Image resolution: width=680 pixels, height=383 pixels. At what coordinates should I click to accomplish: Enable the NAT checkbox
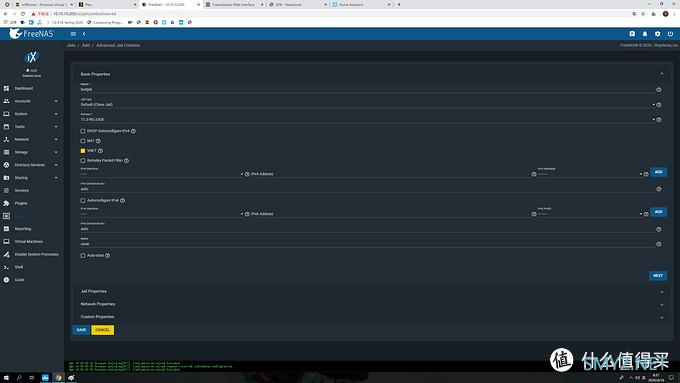click(x=83, y=141)
